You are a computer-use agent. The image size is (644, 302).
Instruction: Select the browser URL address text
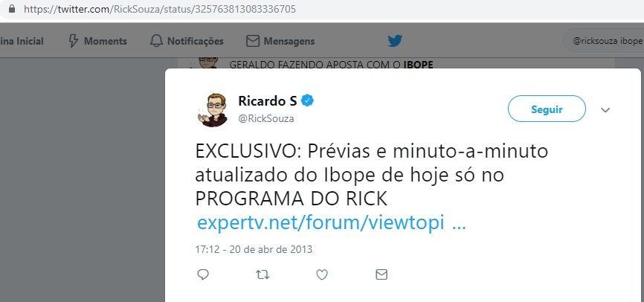(160, 9)
